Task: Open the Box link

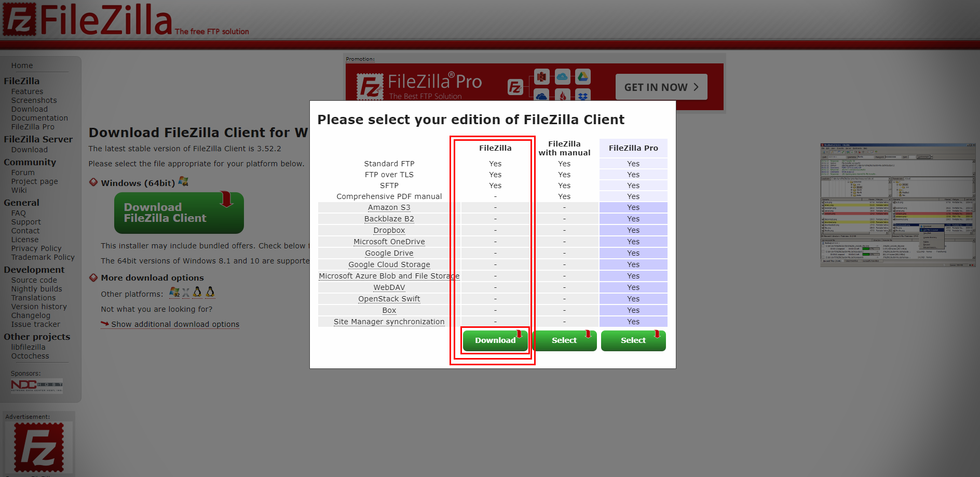Action: coord(389,310)
